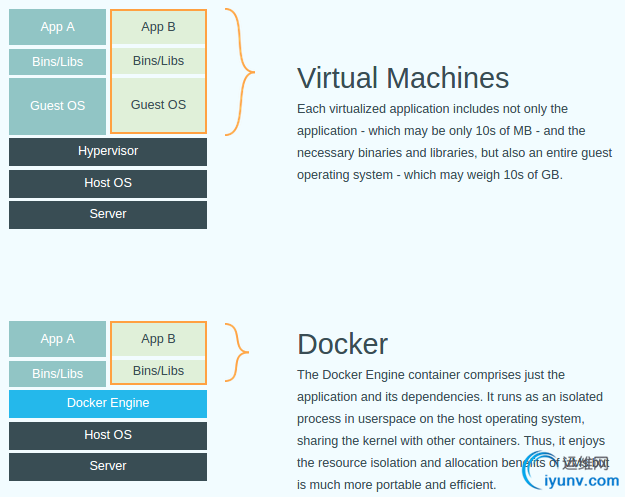Click the App A box above the Hypervisor stack
This screenshot has height=497, width=625.
57,27
